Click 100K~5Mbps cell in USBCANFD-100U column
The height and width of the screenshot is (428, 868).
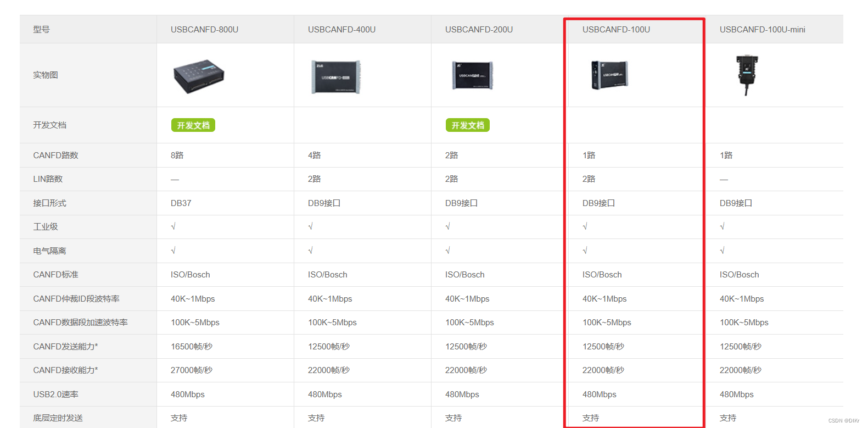(607, 323)
